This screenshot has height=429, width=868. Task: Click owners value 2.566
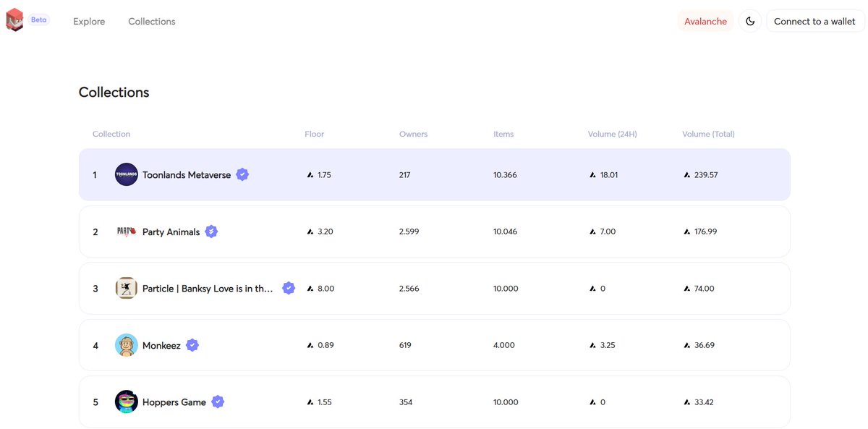(x=409, y=289)
